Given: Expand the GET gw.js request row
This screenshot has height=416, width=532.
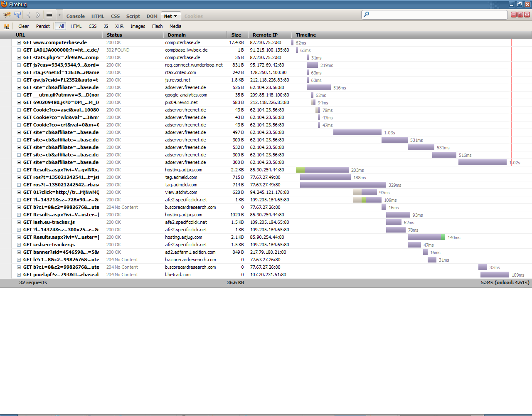Looking at the screenshot, I should click(19, 80).
